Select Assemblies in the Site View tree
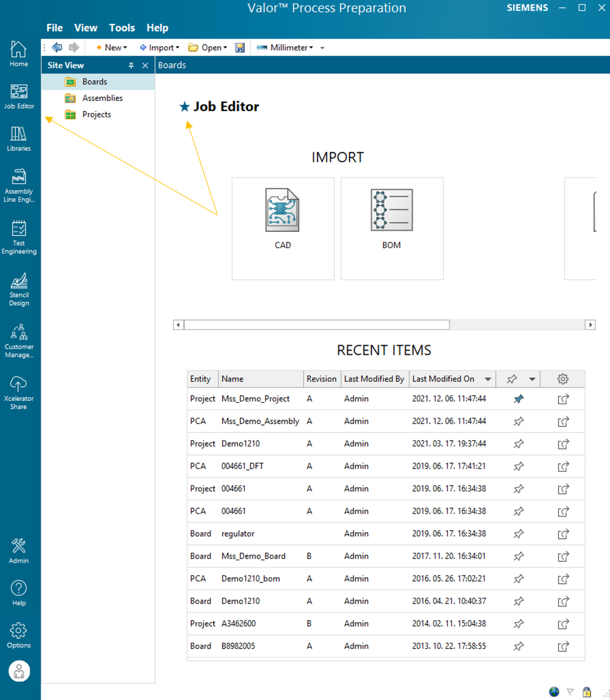Image resolution: width=610 pixels, height=700 pixels. click(x=102, y=98)
